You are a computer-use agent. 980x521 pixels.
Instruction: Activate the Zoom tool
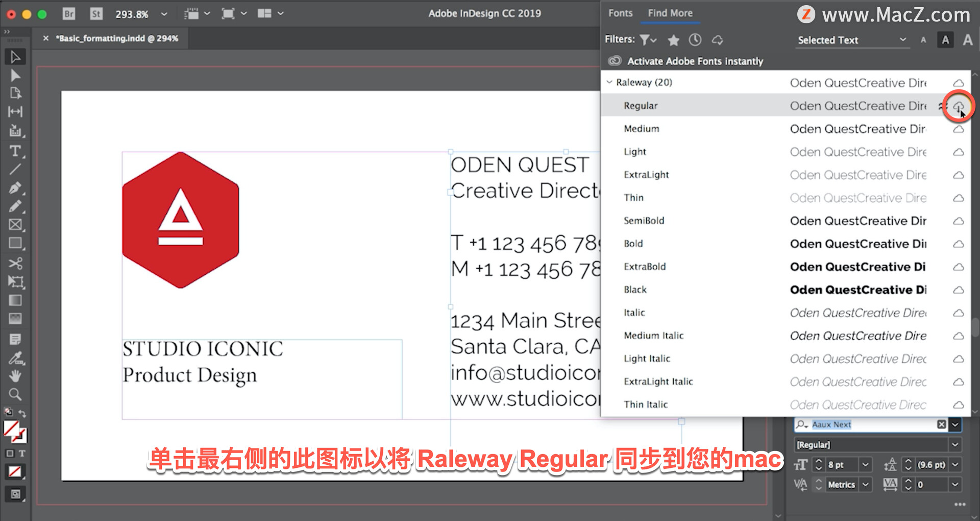[x=15, y=394]
